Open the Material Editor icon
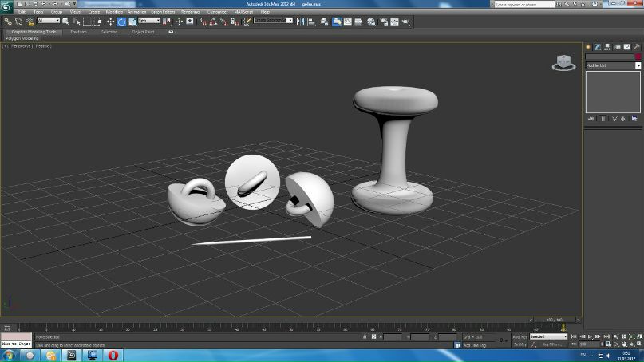Screen dimensions: 644x362 371,22
